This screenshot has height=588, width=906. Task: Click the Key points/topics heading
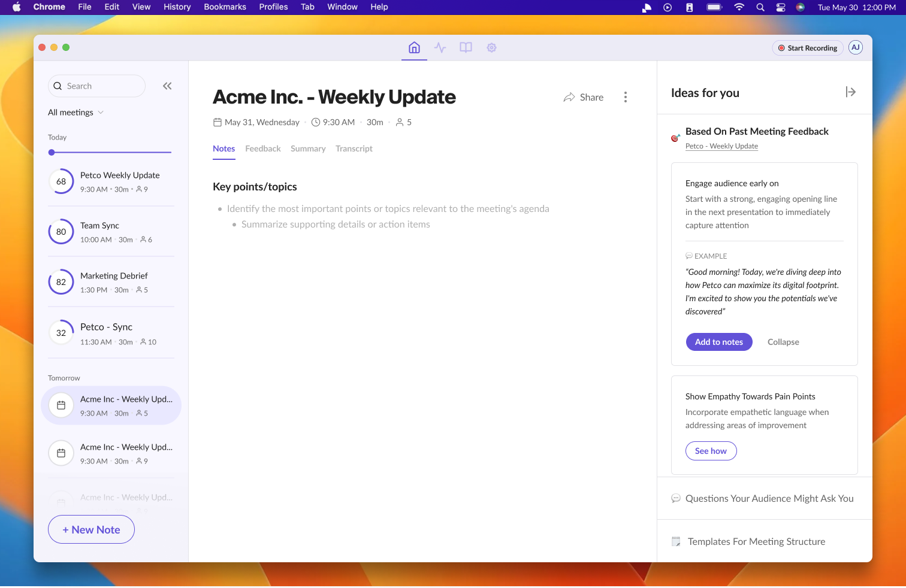click(x=255, y=187)
